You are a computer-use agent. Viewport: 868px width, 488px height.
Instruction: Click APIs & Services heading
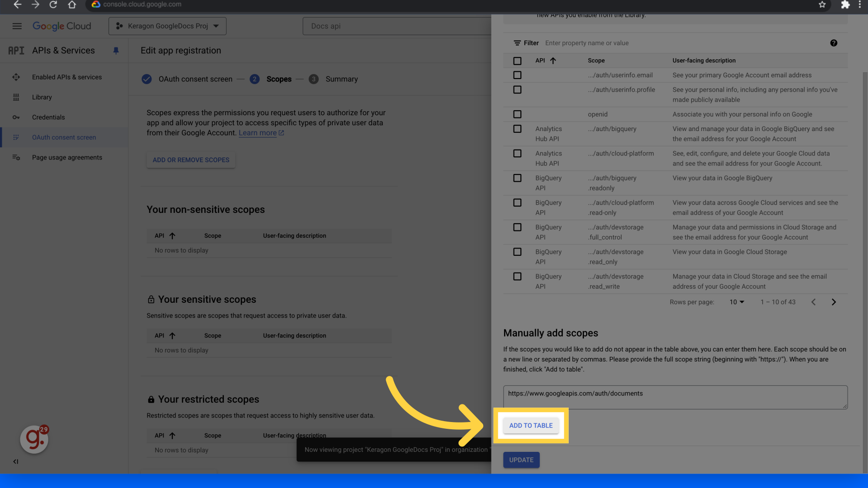pyautogui.click(x=63, y=51)
